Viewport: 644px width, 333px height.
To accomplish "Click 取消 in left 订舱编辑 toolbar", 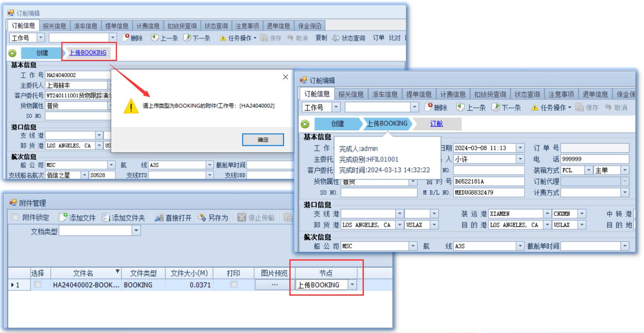I will (x=297, y=38).
